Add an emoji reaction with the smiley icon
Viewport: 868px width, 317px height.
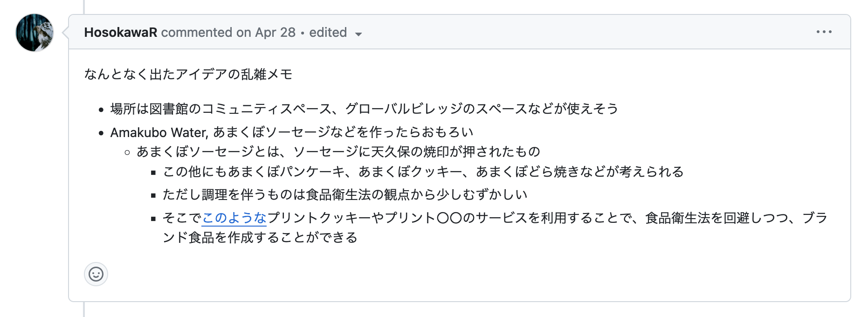click(x=96, y=275)
